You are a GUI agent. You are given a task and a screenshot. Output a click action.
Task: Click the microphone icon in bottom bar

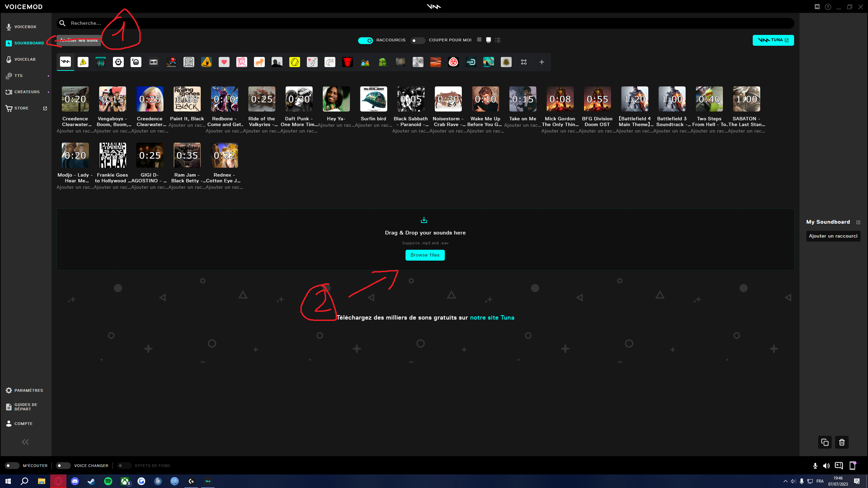[x=815, y=466]
